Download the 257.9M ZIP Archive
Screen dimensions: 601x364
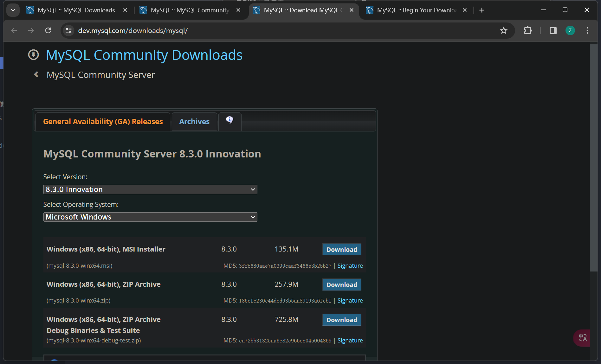coord(342,284)
